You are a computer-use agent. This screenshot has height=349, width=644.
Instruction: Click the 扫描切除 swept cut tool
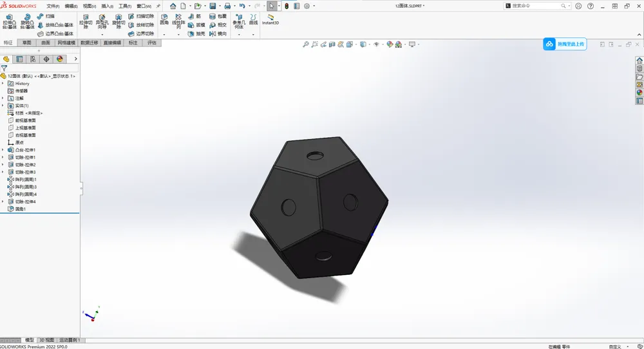click(x=141, y=16)
